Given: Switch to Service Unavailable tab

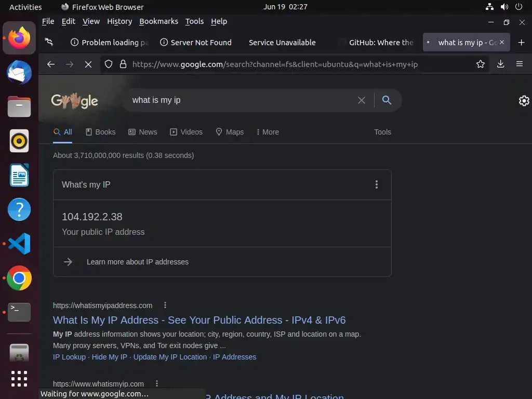Looking at the screenshot, I should tap(282, 43).
